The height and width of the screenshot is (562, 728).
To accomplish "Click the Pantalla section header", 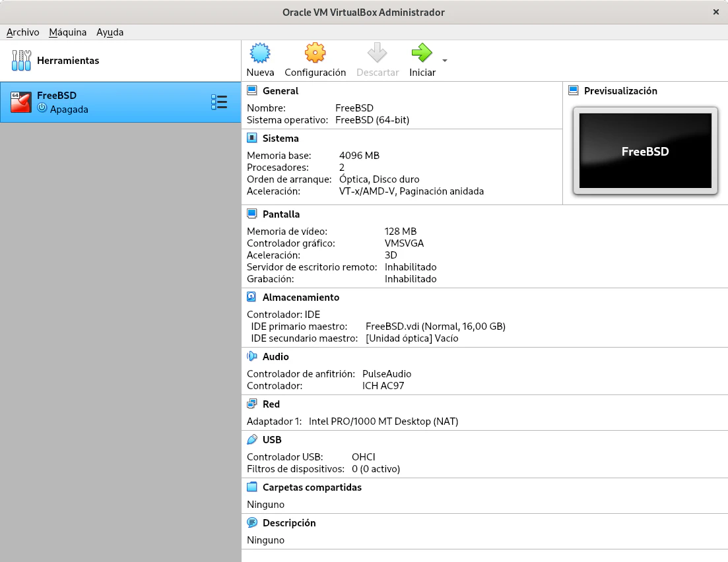I will 281,214.
